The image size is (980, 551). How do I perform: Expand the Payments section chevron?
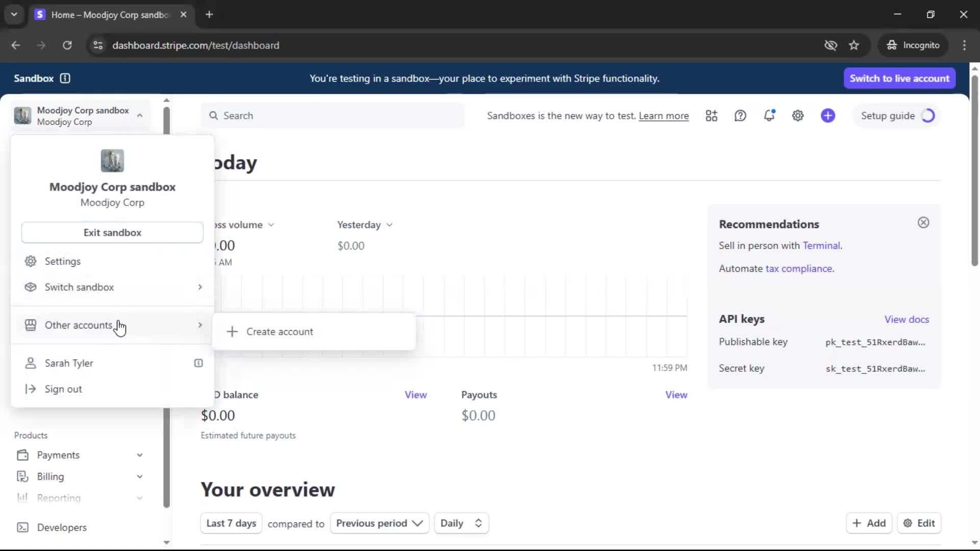tap(140, 455)
